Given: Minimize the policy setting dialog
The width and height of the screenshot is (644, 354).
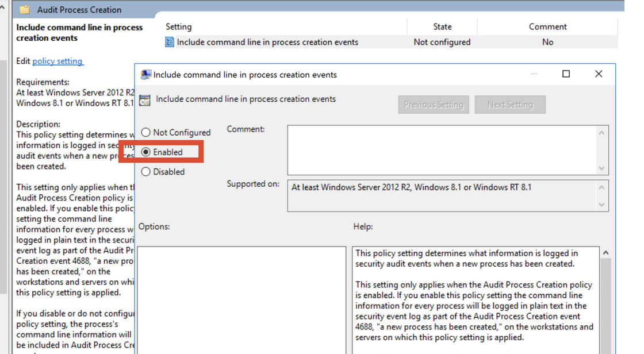Looking at the screenshot, I should [534, 74].
